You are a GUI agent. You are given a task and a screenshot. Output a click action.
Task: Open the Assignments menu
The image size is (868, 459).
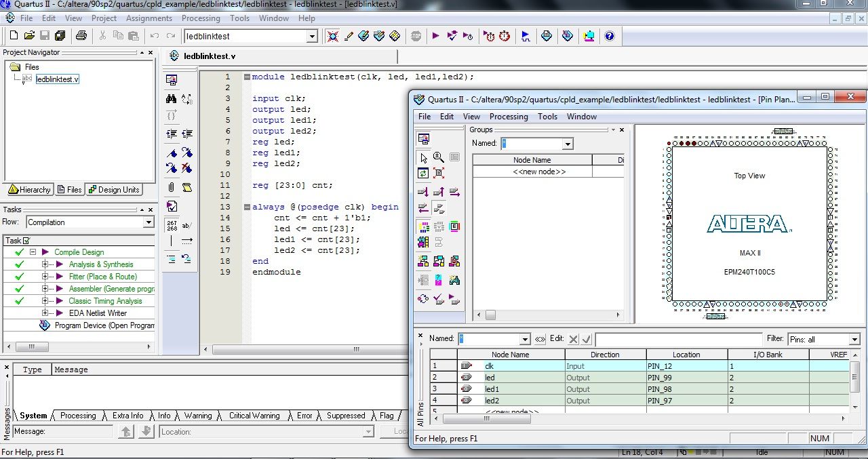coord(149,18)
